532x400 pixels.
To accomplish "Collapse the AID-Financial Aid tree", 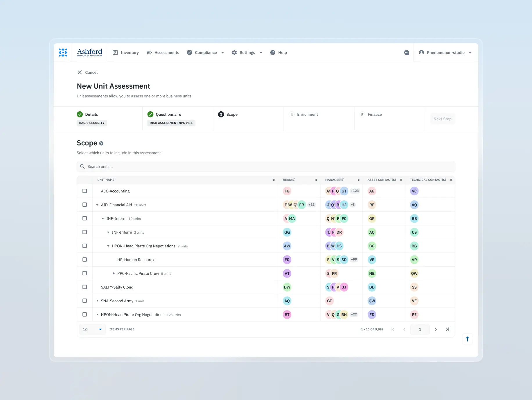I will [x=97, y=205].
